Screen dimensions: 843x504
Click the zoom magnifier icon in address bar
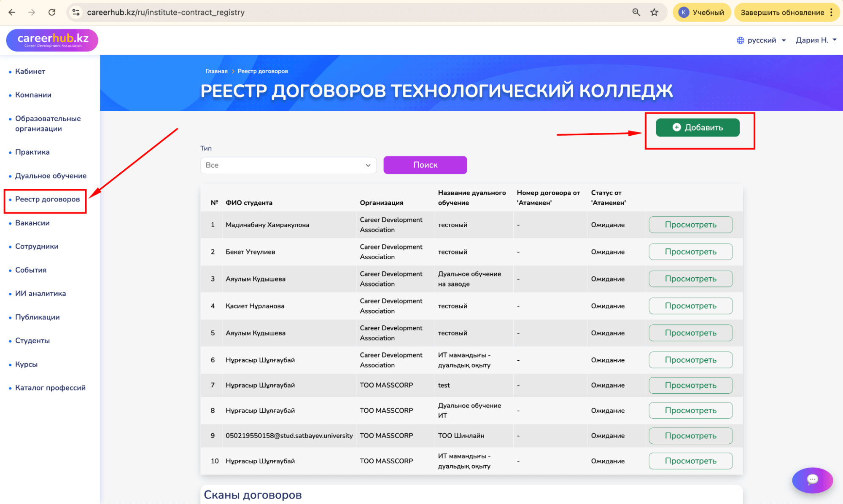click(636, 12)
